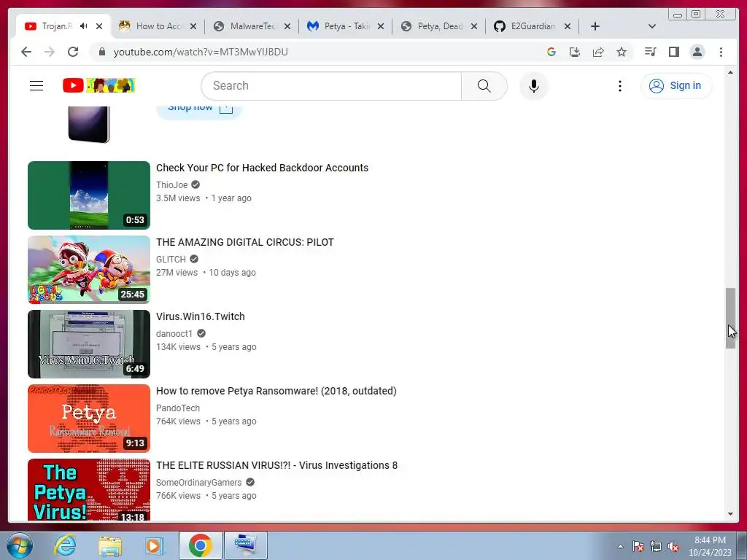The image size is (747, 560).
Task: Share this page icon
Action: [x=598, y=52]
